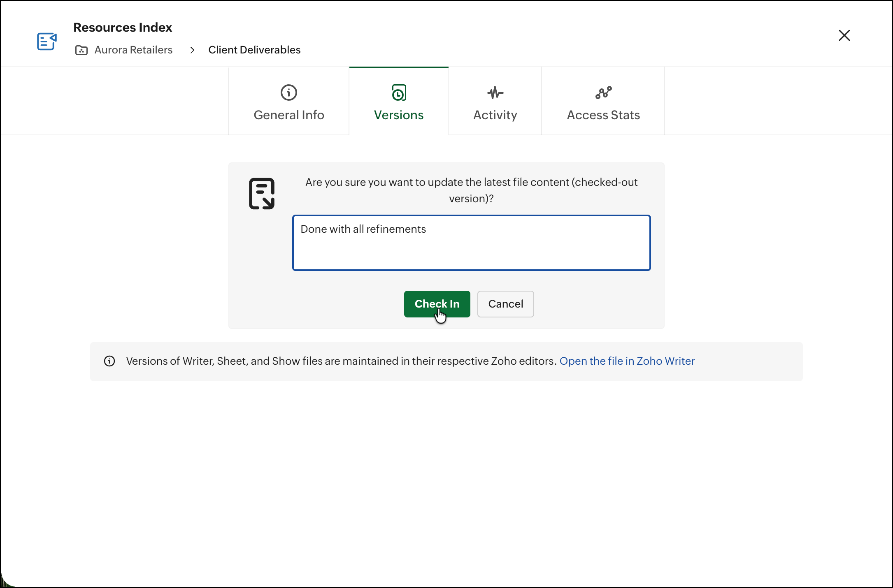Cancel the check-in confirmation

coord(505,304)
